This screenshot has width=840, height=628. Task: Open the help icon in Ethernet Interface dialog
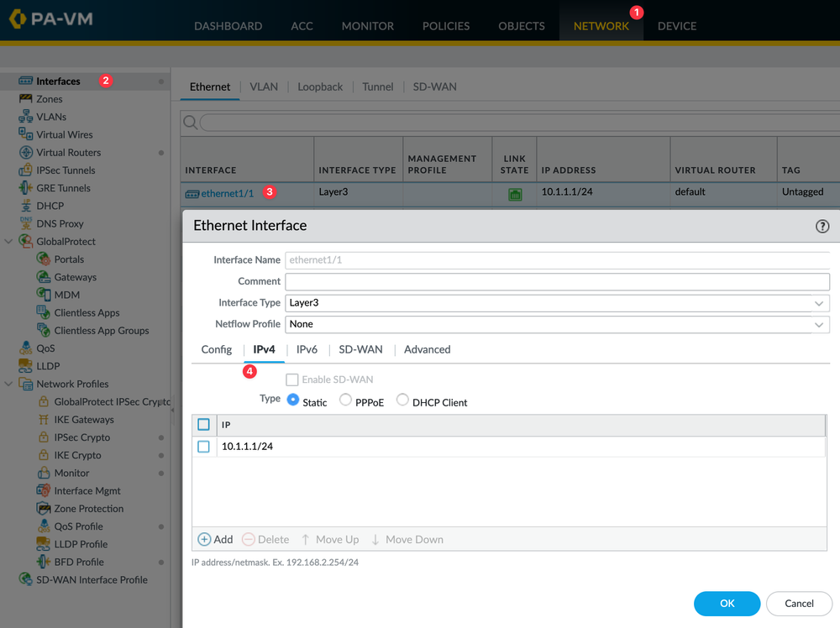click(x=822, y=226)
